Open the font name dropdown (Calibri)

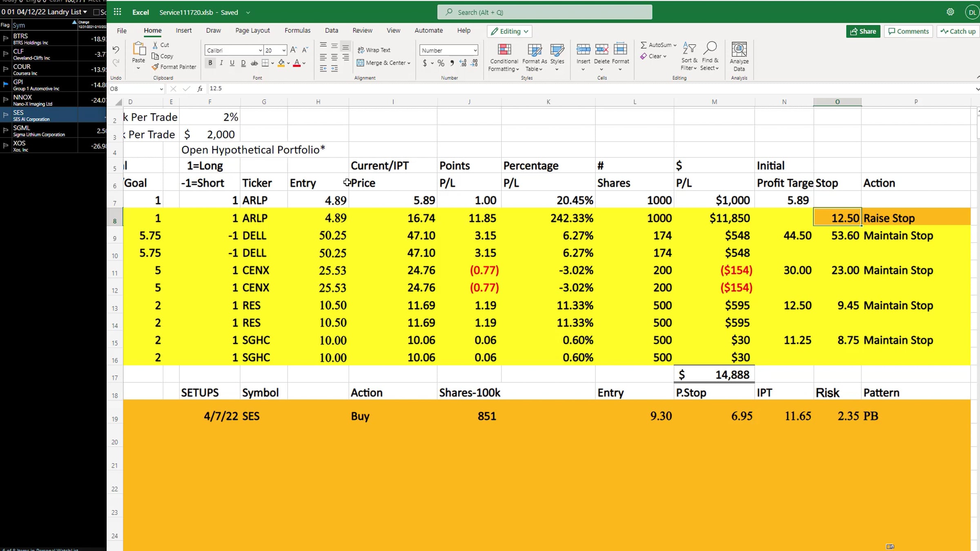pyautogui.click(x=260, y=50)
